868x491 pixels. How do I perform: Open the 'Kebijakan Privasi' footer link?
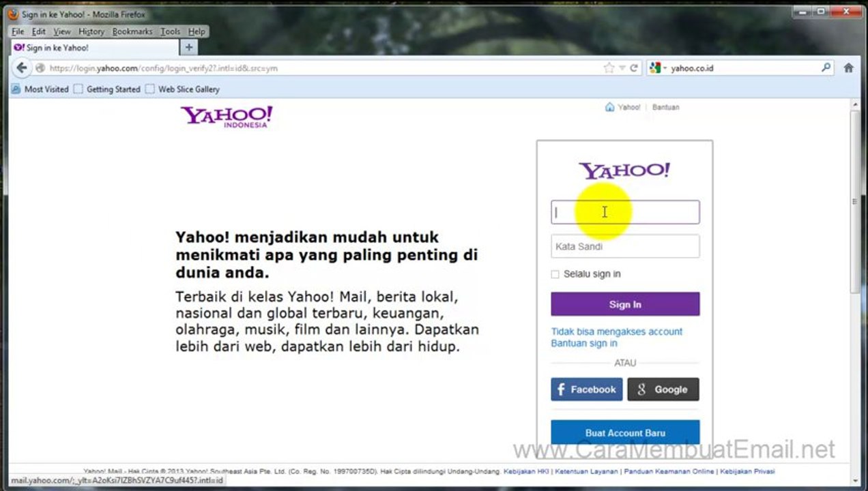click(x=747, y=471)
